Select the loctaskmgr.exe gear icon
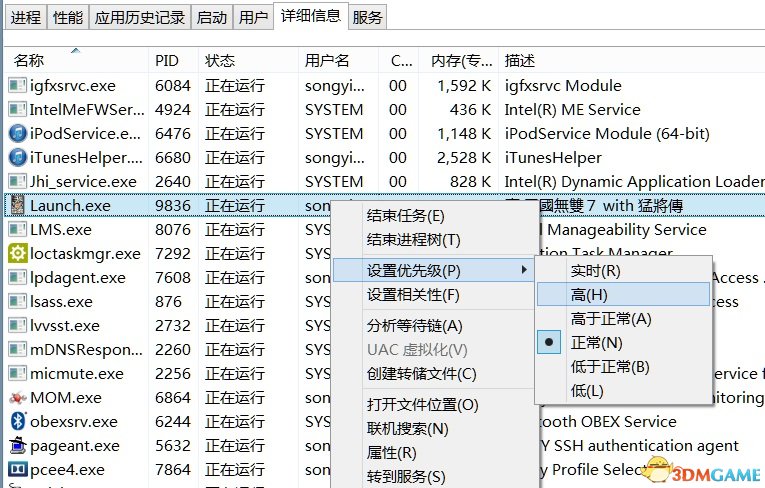This screenshot has height=488, width=765. (x=17, y=253)
